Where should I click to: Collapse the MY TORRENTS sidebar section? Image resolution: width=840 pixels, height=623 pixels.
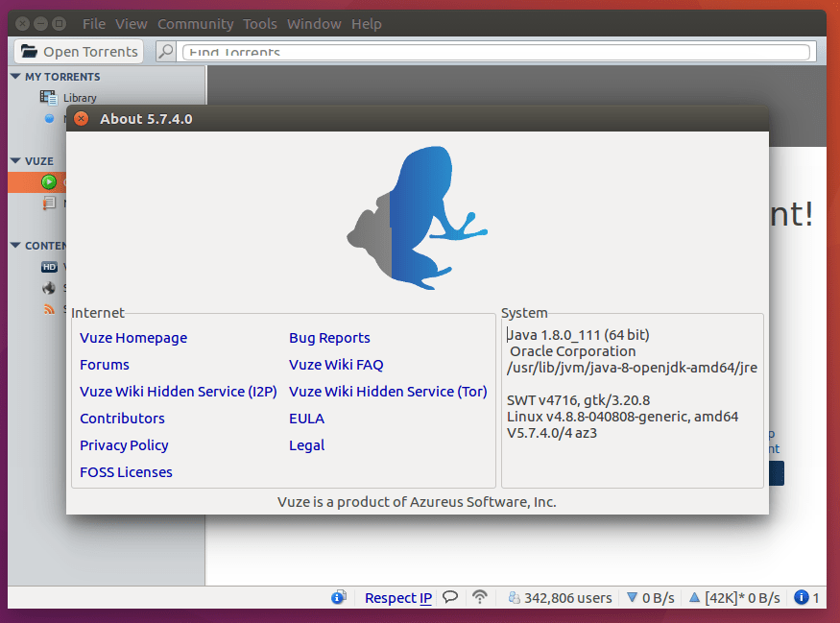click(x=15, y=77)
